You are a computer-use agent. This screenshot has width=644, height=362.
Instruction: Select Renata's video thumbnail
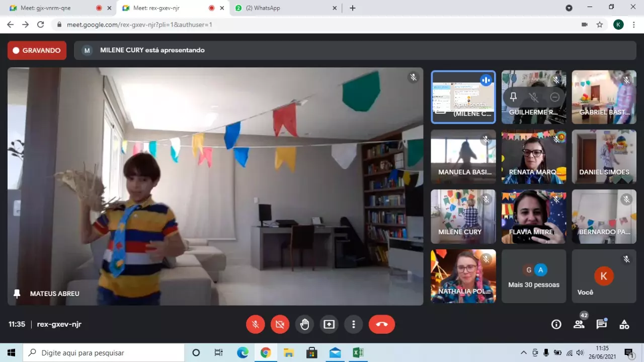[x=533, y=157]
